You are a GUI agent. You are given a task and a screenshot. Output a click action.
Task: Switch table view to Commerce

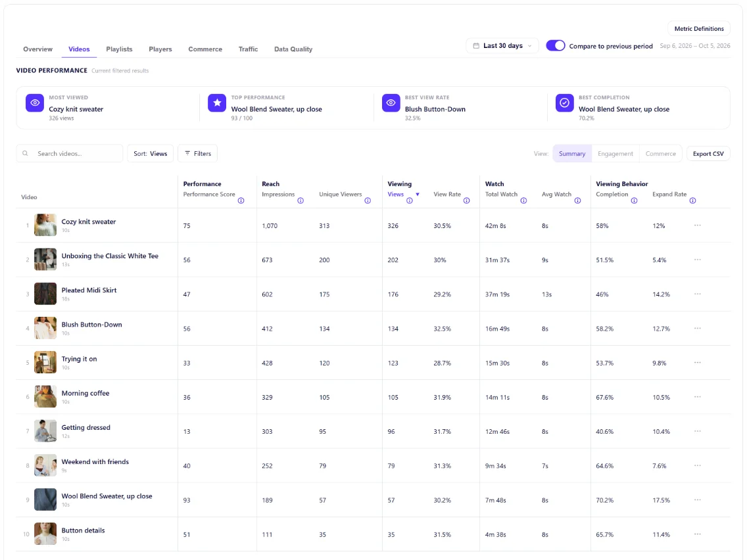[x=661, y=153]
